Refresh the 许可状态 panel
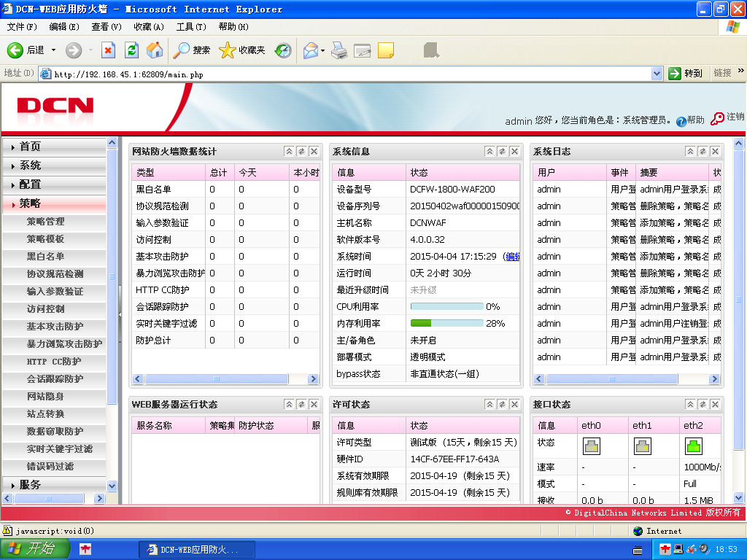The height and width of the screenshot is (560, 747). click(502, 404)
